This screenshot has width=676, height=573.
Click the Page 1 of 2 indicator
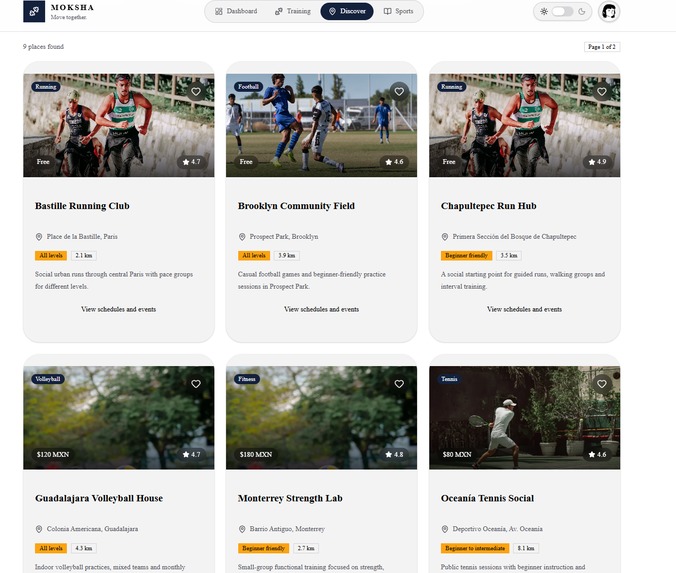point(602,47)
